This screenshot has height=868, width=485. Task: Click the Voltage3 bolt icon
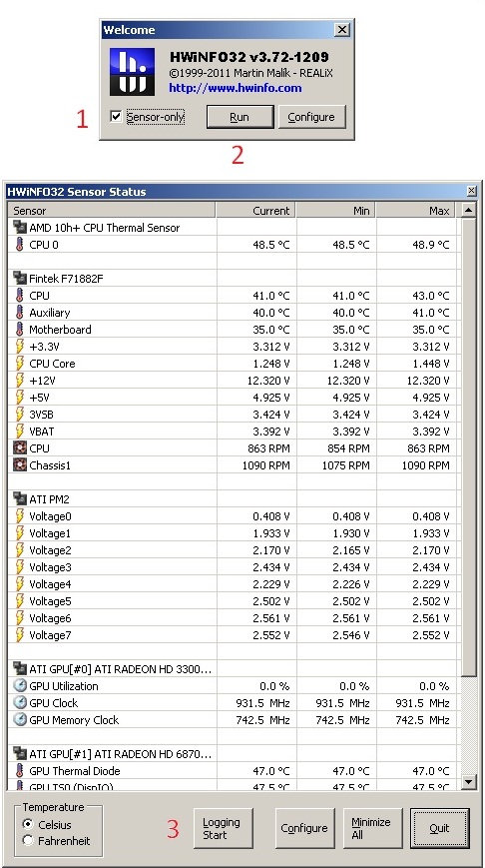coord(20,567)
